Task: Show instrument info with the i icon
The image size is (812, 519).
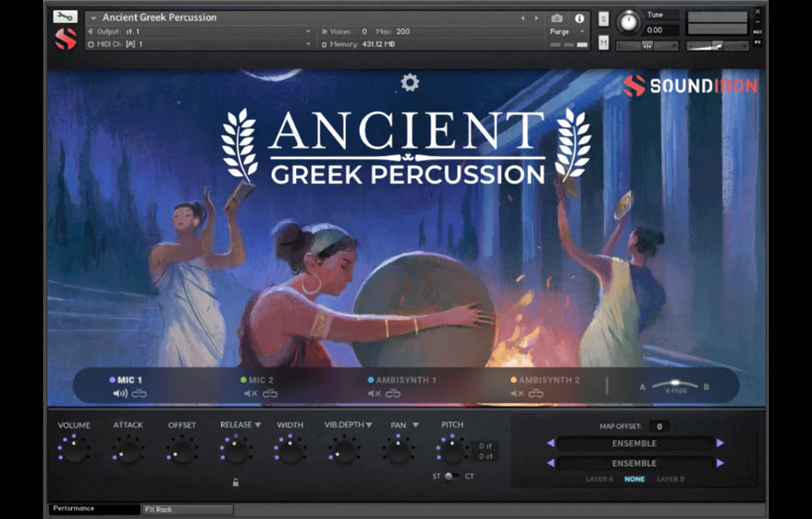Action: click(579, 18)
